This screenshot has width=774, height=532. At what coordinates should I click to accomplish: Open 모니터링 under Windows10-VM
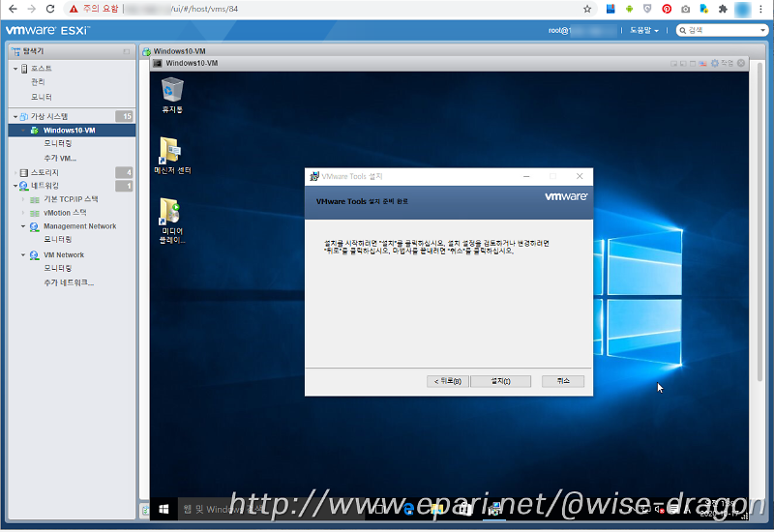coord(58,143)
